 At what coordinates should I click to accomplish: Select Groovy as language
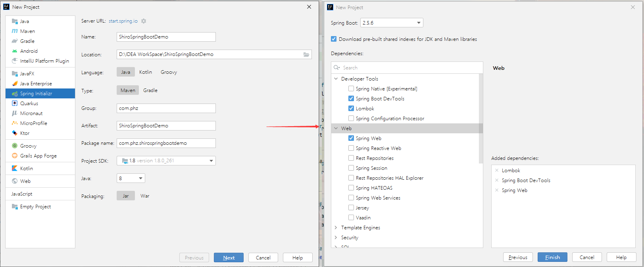(x=169, y=72)
